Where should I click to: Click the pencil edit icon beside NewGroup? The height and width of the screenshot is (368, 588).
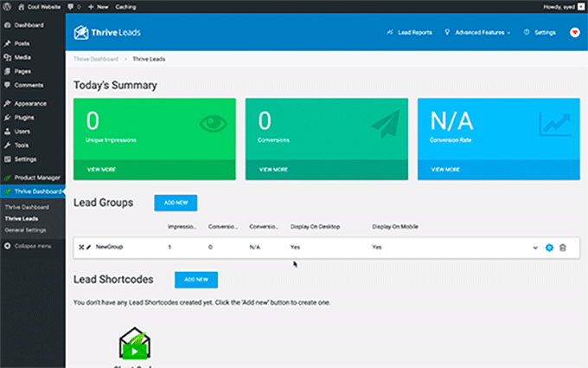88,247
